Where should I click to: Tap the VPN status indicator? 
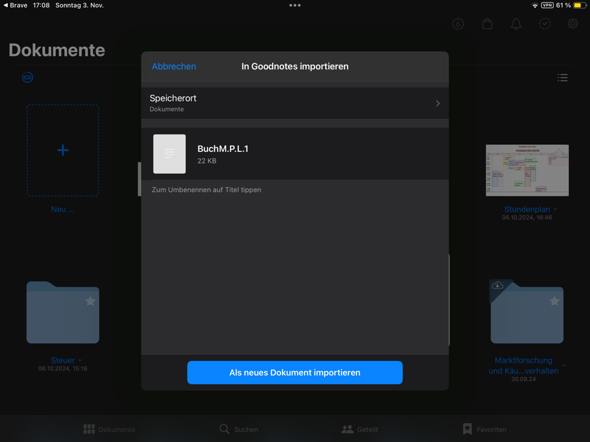tap(547, 5)
